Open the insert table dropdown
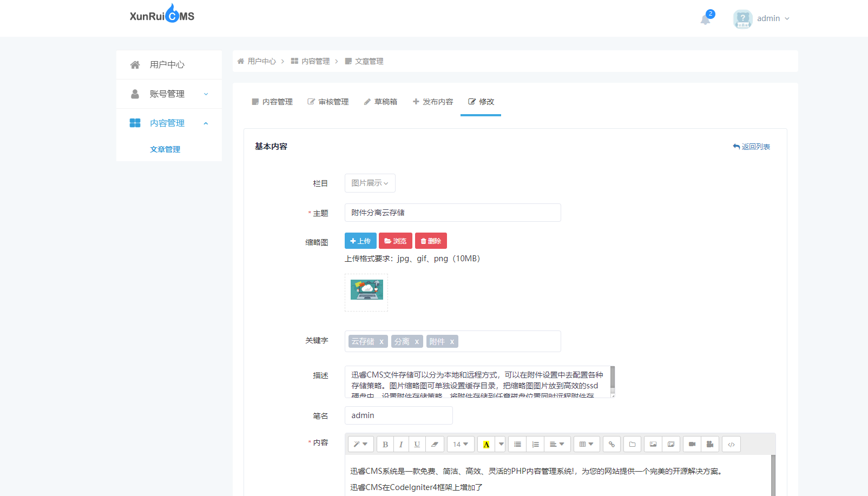Viewport: 868px width, 496px height. (587, 444)
